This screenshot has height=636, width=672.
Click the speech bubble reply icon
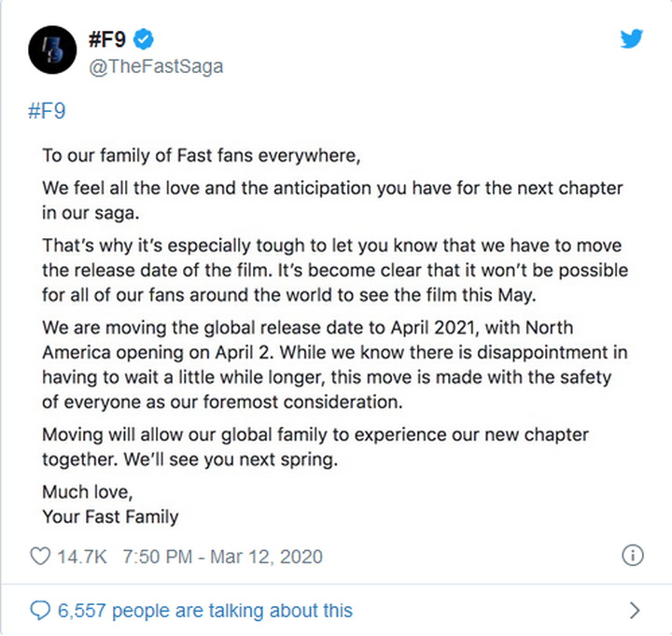[x=40, y=611]
